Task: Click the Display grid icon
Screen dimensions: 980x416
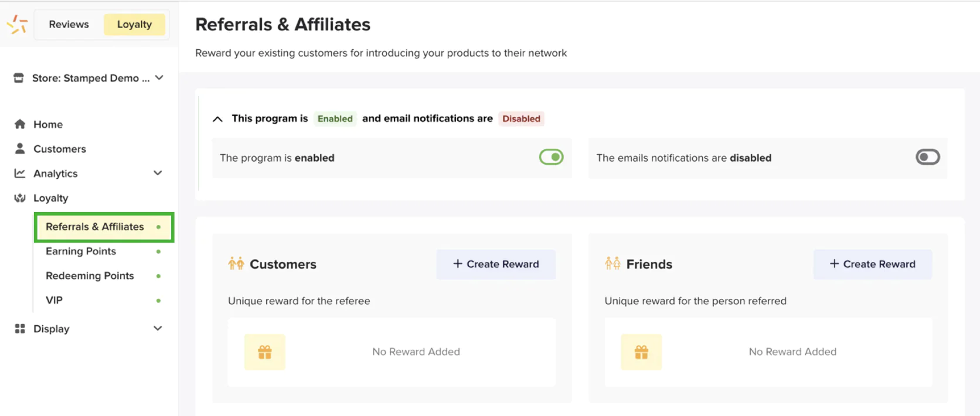Action: tap(20, 329)
